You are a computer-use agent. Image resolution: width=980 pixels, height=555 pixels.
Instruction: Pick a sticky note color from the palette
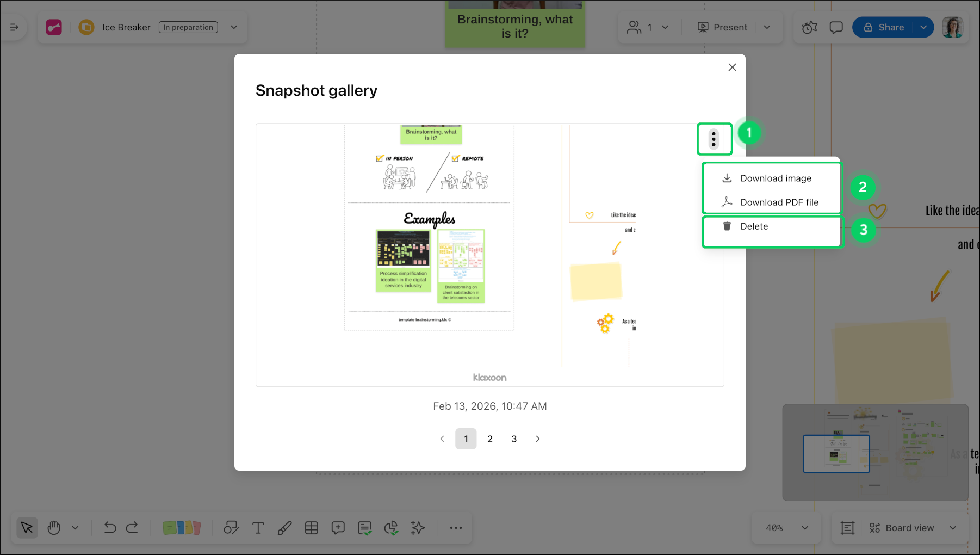coord(182,527)
